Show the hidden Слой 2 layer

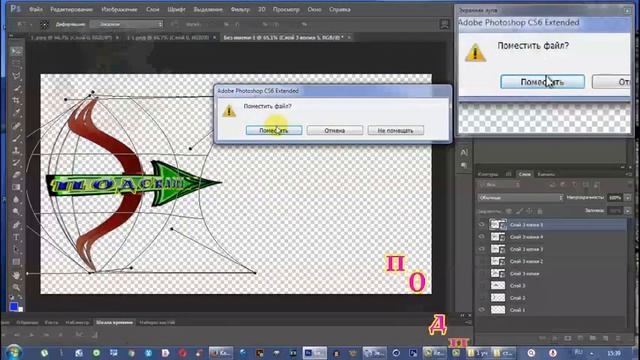pos(482,298)
